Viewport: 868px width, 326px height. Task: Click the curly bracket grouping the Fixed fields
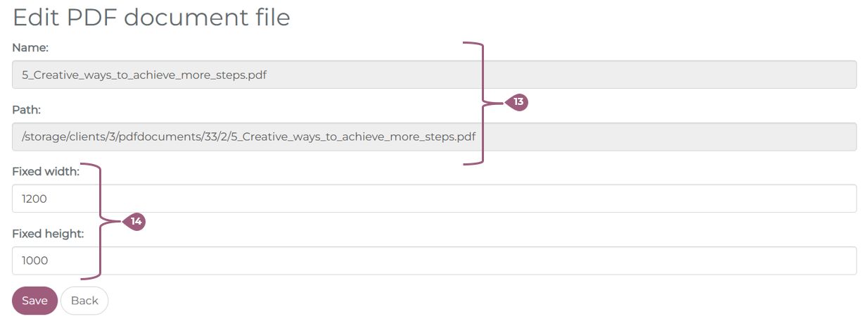pos(101,222)
